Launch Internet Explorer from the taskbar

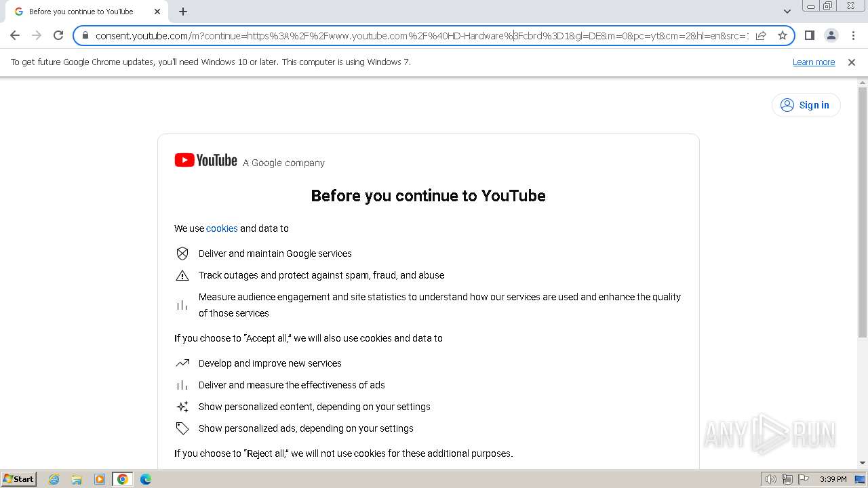point(54,479)
